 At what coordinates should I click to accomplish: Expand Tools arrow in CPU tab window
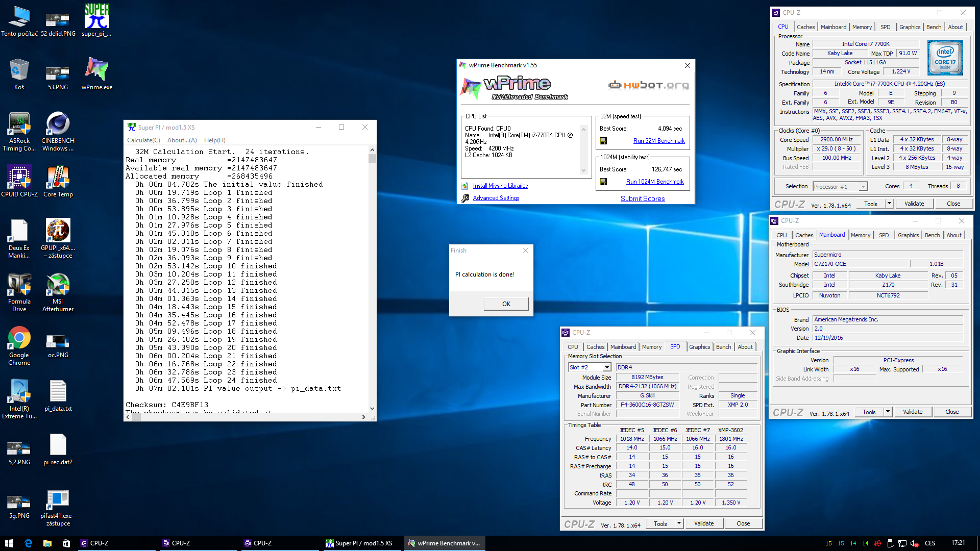click(x=889, y=204)
